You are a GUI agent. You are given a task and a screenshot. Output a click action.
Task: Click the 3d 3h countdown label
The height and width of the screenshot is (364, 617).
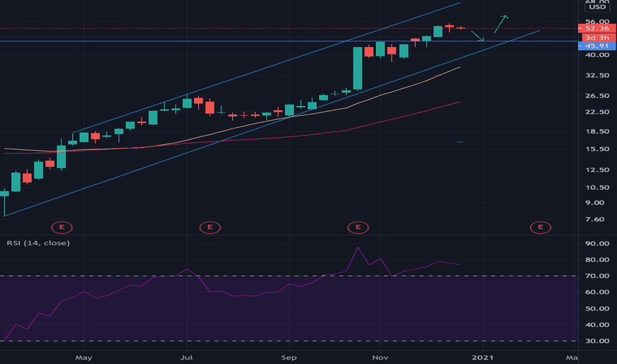(x=597, y=38)
